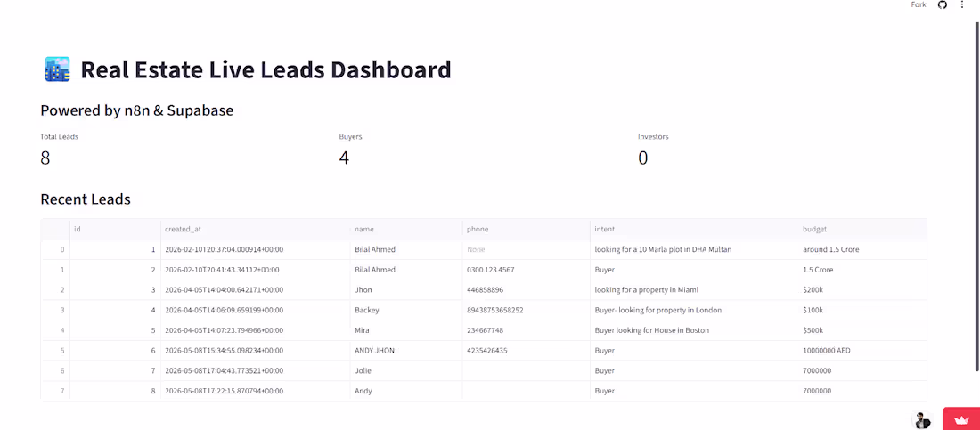Viewport: 980px width, 430px height.
Task: Click the Real Estate Live Leads Dashboard heading
Action: [265, 69]
